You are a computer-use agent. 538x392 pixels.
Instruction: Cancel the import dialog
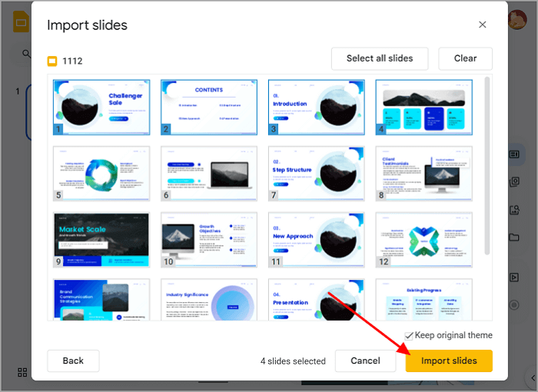click(365, 360)
